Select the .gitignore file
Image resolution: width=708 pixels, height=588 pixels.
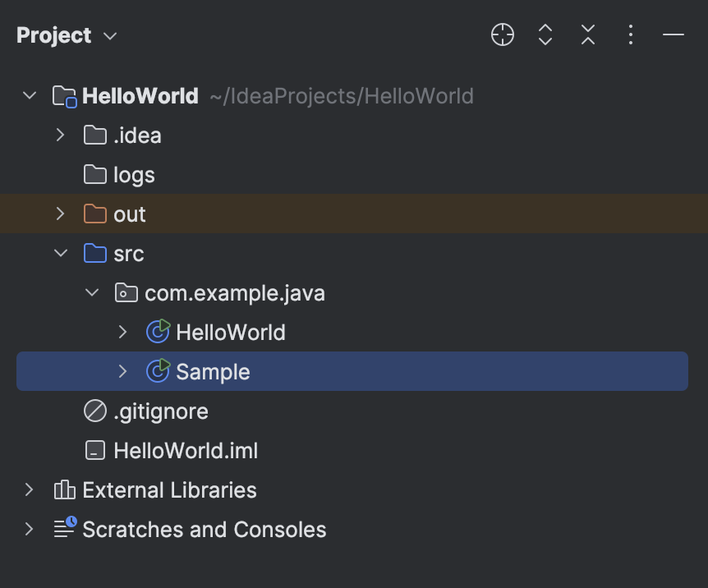coord(160,411)
